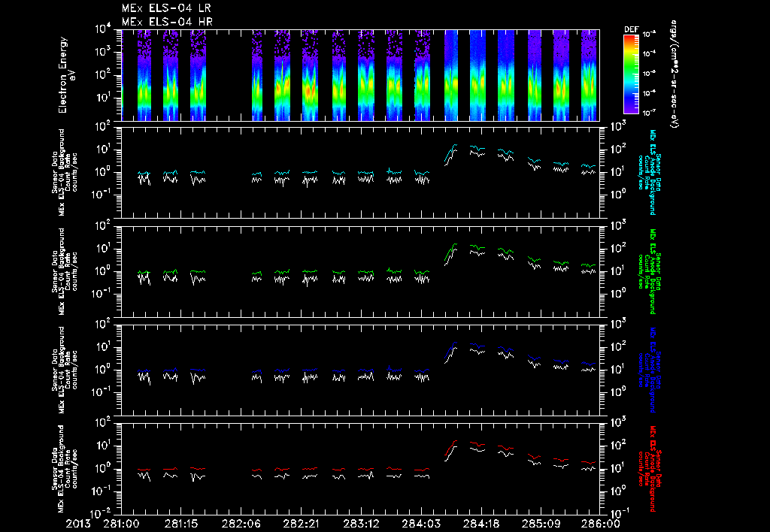Click the '281:00' time axis tick label

coord(121,524)
